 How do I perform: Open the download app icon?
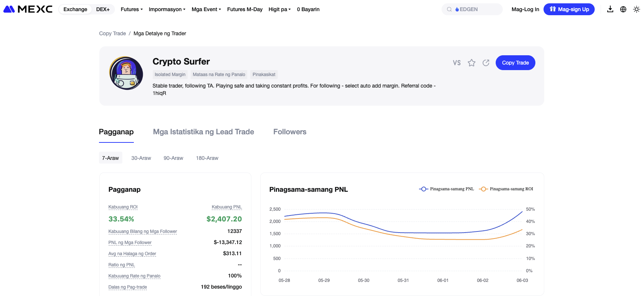pos(610,9)
